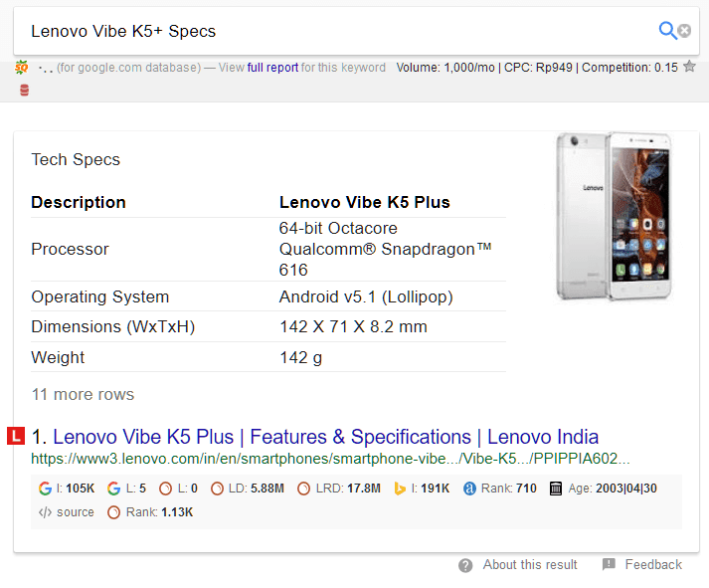Click the red database stack icon
This screenshot has width=709, height=588.
tap(25, 91)
